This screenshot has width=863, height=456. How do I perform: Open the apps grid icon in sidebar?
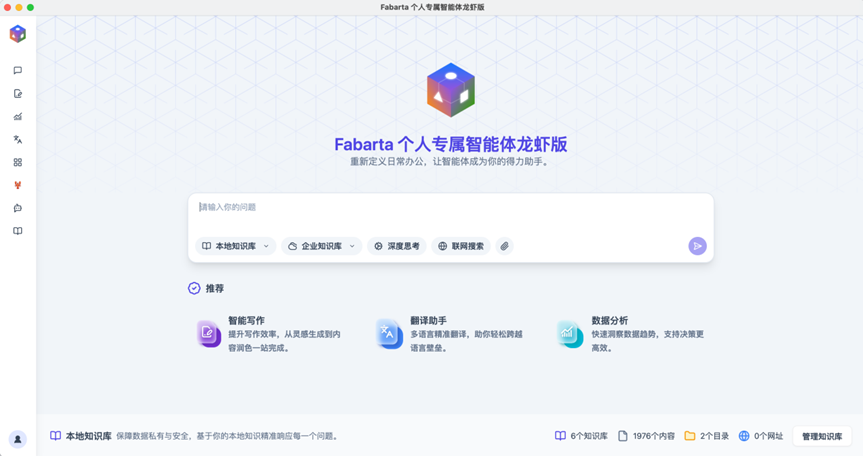pyautogui.click(x=18, y=163)
